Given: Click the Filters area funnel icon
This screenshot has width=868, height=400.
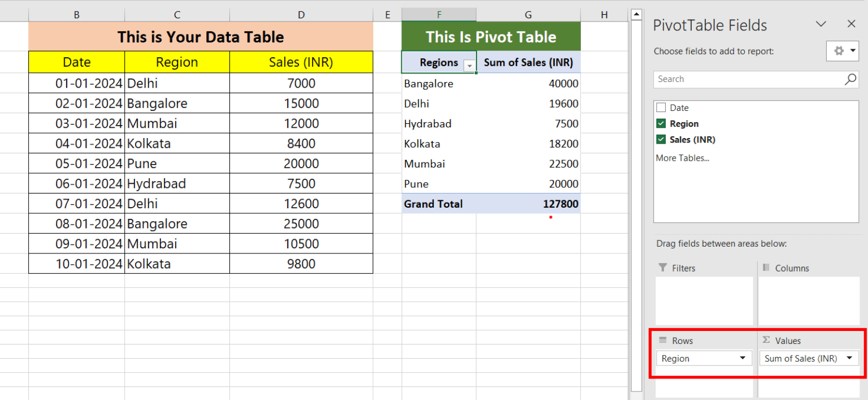Looking at the screenshot, I should pos(663,268).
